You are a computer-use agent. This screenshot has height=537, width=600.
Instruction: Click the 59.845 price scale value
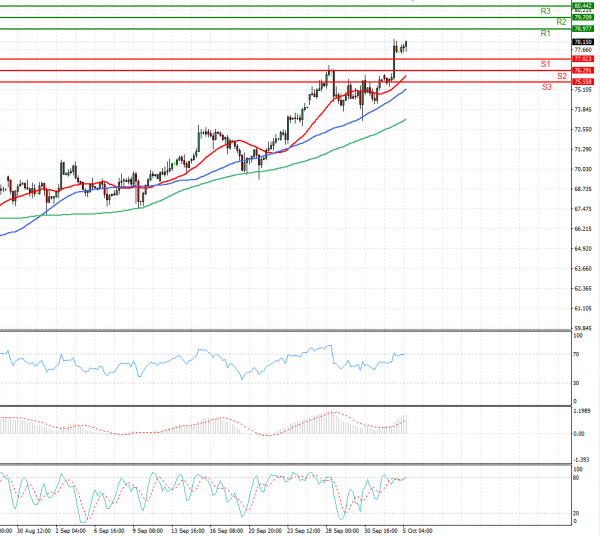(x=583, y=328)
